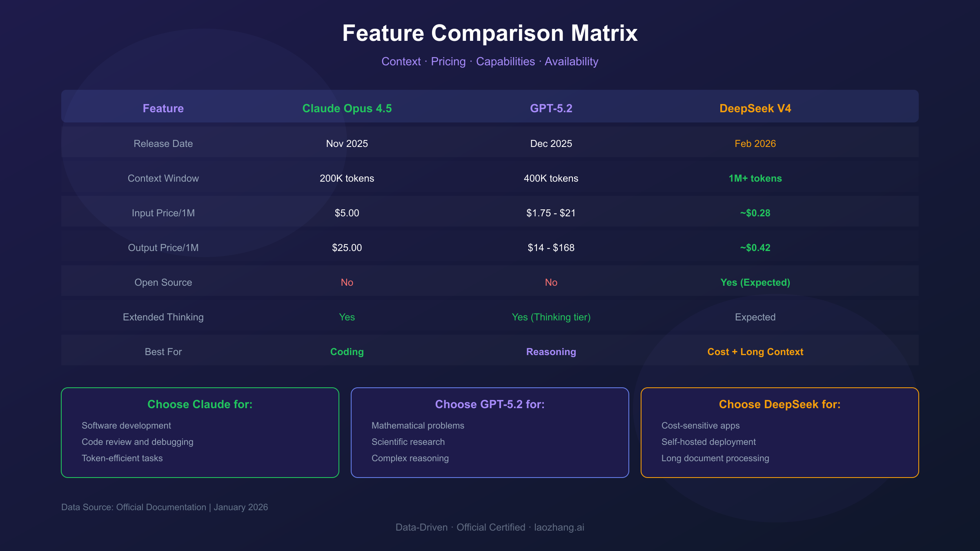Click the Availability subtitle label
980x551 pixels.
click(x=572, y=61)
